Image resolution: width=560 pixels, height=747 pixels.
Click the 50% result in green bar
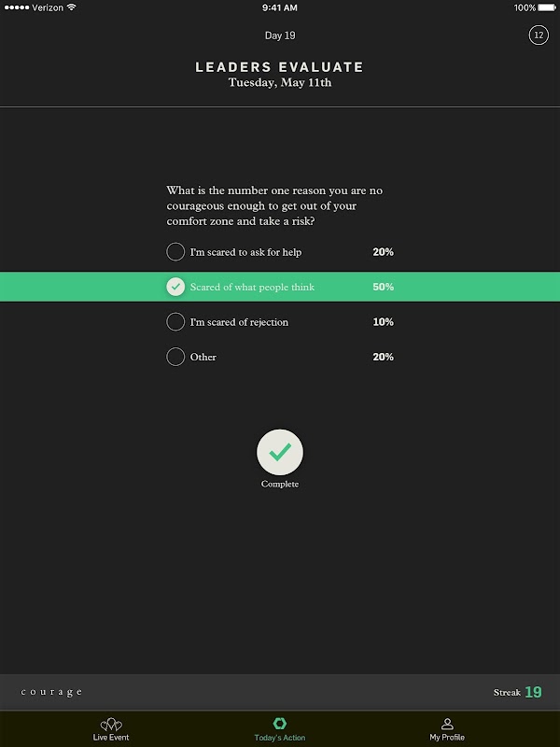pos(384,287)
